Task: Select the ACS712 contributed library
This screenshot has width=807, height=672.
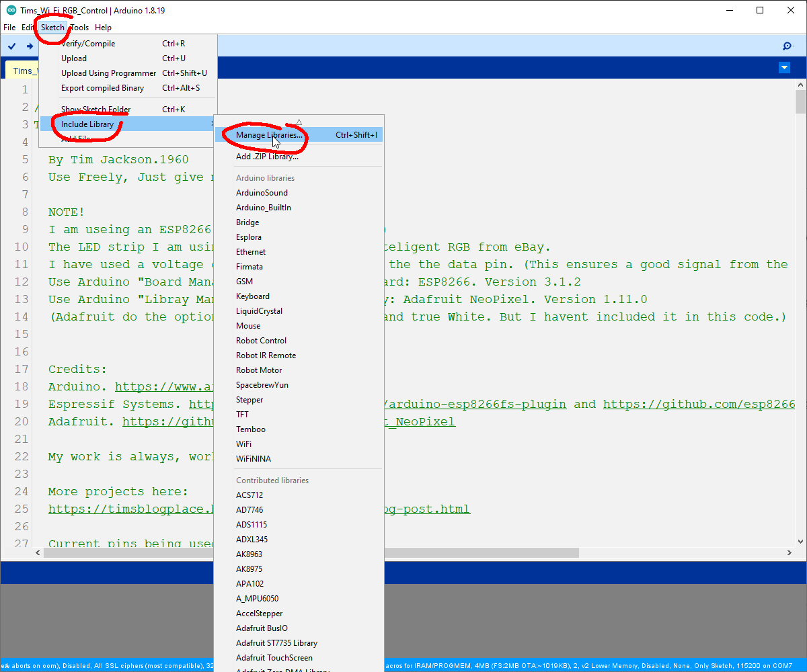Action: 299,495
